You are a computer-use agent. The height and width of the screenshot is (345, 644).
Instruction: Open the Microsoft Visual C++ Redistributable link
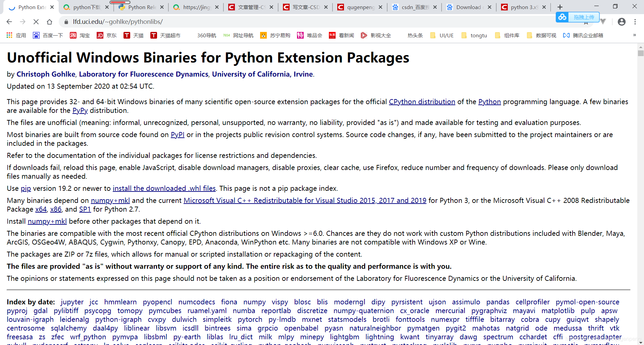coord(305,201)
